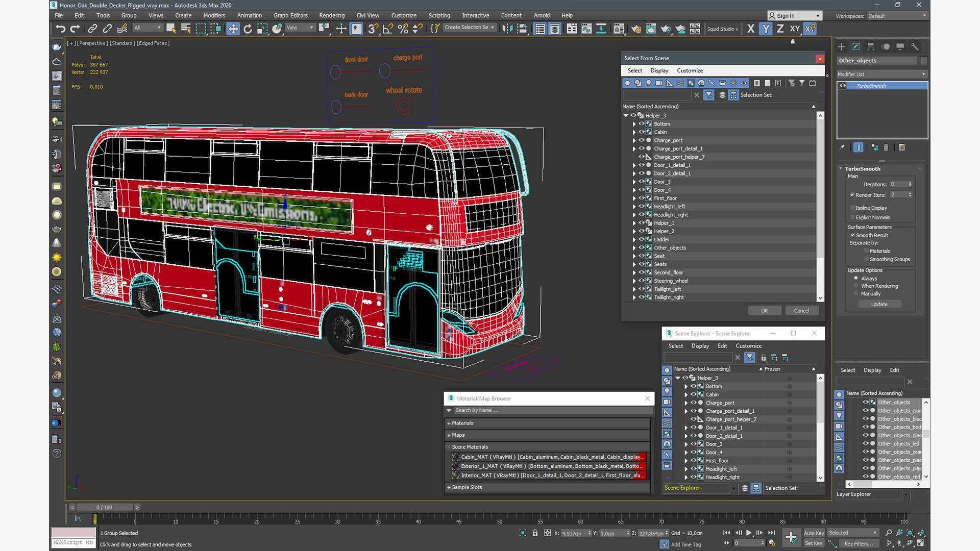Enable the Isoline Display checkbox
Screen dimensions: 980x551
point(852,208)
